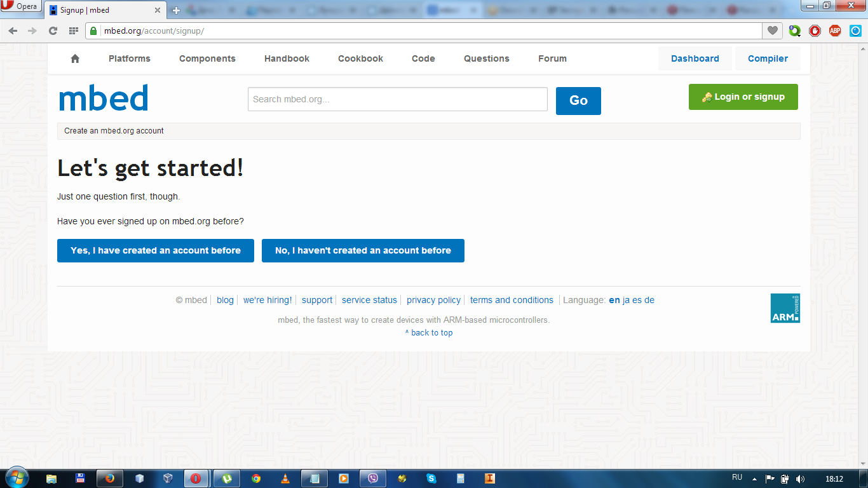Click the 'Create an mbed.org account' breadcrumb text
The image size is (868, 488).
[x=114, y=131]
